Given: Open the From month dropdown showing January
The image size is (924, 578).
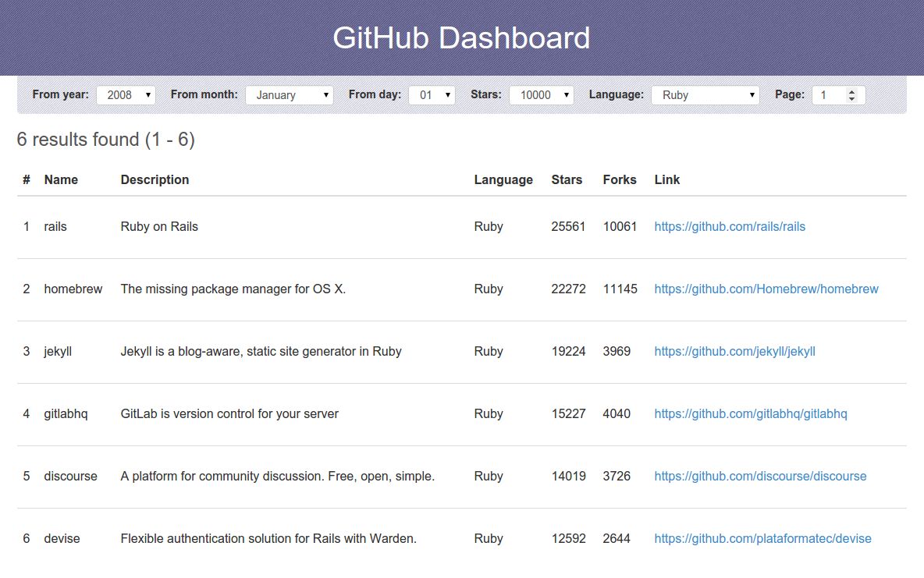Looking at the screenshot, I should tap(290, 95).
